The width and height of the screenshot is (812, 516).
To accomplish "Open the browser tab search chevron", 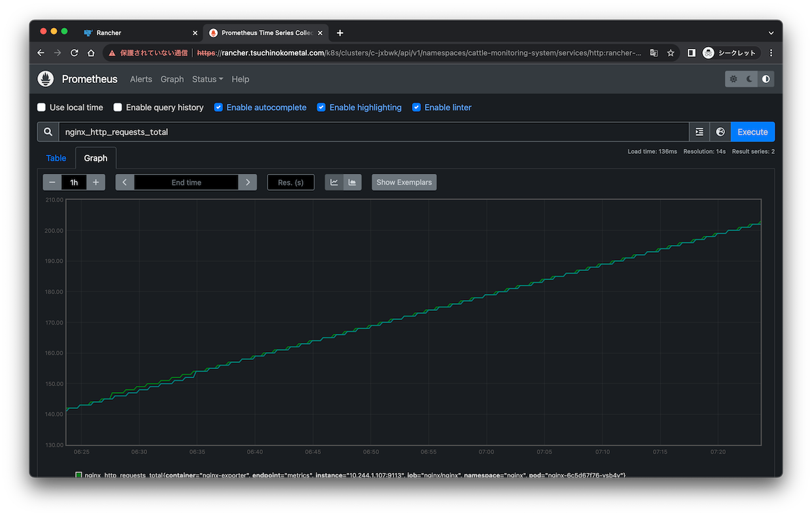I will pyautogui.click(x=771, y=33).
